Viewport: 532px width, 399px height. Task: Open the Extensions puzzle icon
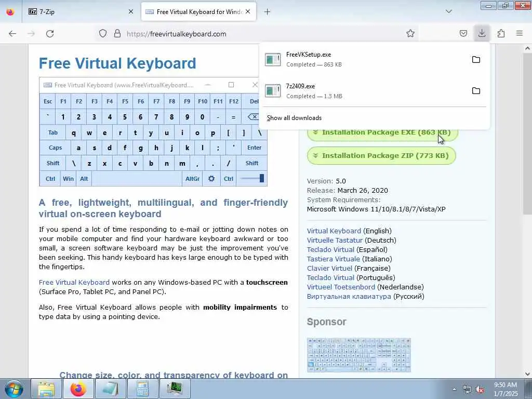tap(501, 33)
